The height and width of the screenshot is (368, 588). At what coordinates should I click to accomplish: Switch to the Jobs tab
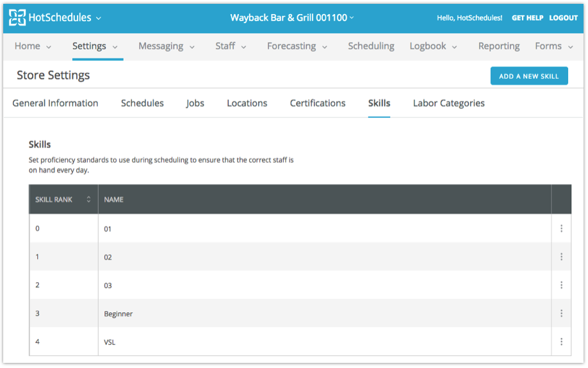[x=195, y=103]
